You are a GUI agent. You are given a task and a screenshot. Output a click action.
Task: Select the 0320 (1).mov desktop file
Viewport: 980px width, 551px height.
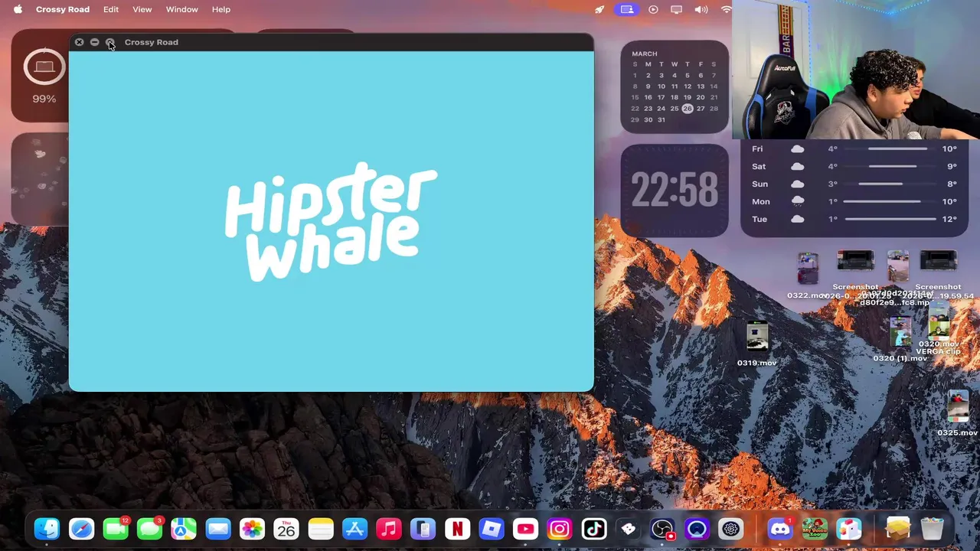point(900,339)
